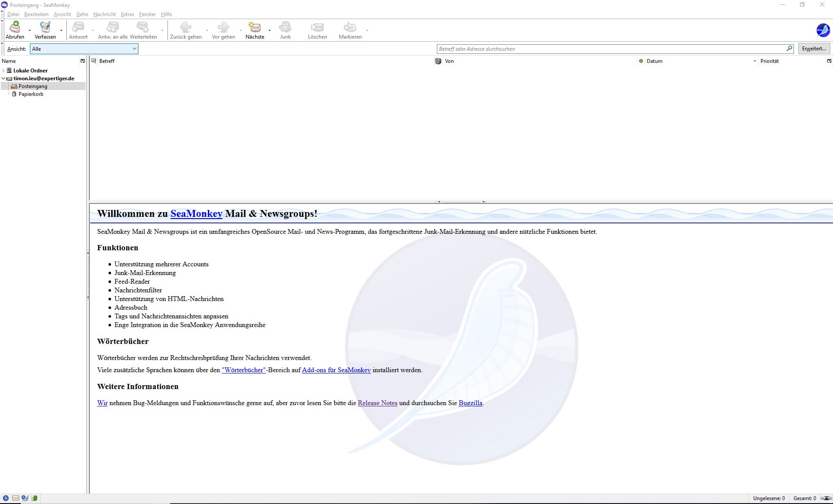This screenshot has height=504, width=833.
Task: Open Mail & Newsgroups status bar icon
Action: tap(16, 498)
